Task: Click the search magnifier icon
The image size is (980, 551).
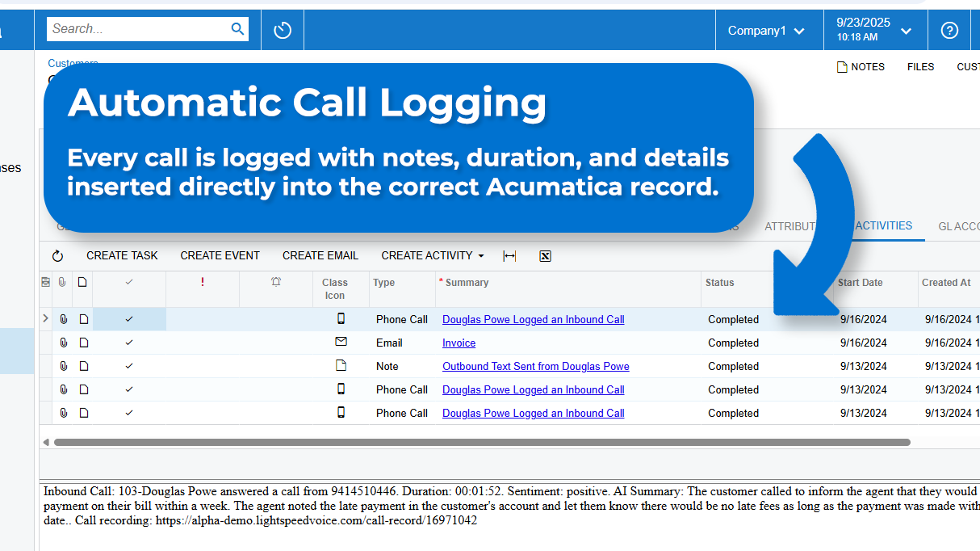Action: pyautogui.click(x=237, y=29)
